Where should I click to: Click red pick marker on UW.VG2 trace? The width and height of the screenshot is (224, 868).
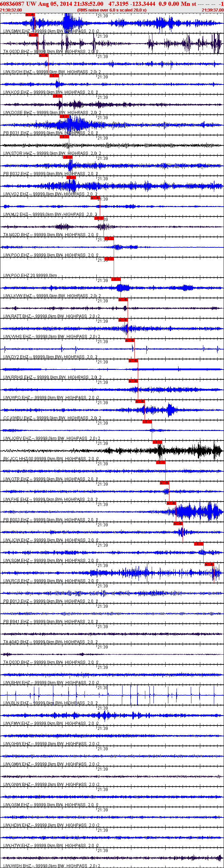(71, 177)
